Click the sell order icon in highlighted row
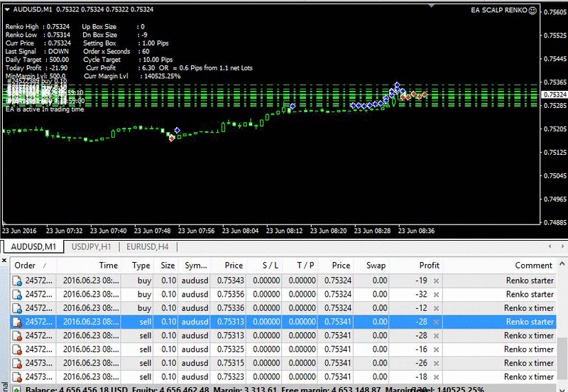568x392 pixels. [x=18, y=322]
